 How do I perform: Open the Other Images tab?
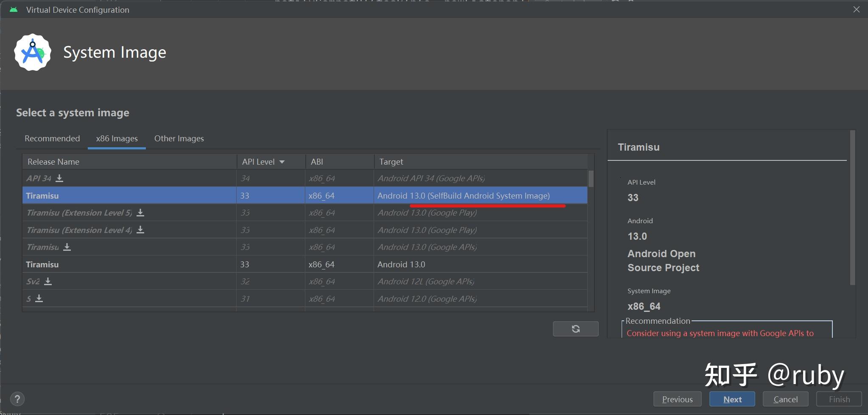coord(179,139)
